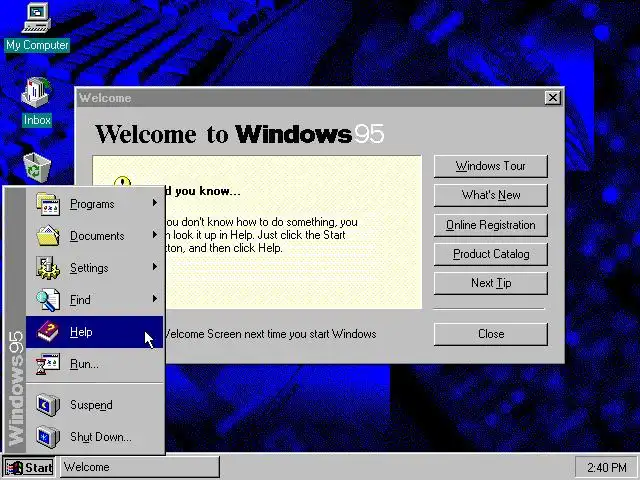Click the Suspend monitor icon

click(x=48, y=404)
